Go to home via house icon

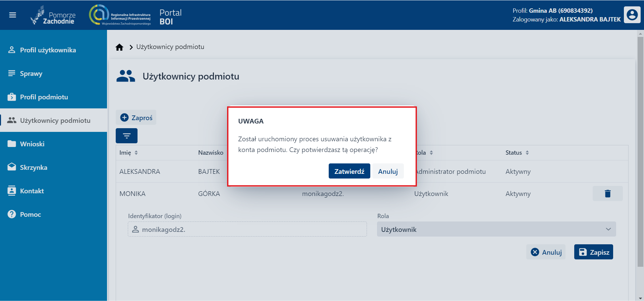point(119,47)
